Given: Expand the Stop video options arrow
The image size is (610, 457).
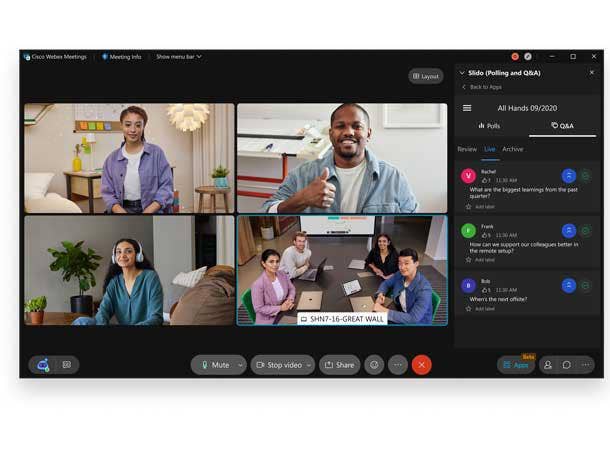Looking at the screenshot, I should tap(308, 365).
